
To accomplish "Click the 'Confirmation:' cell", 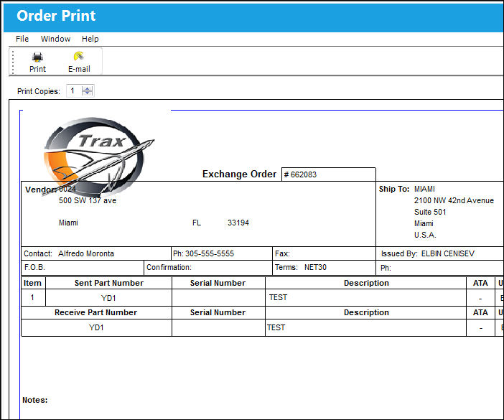I will pos(208,267).
